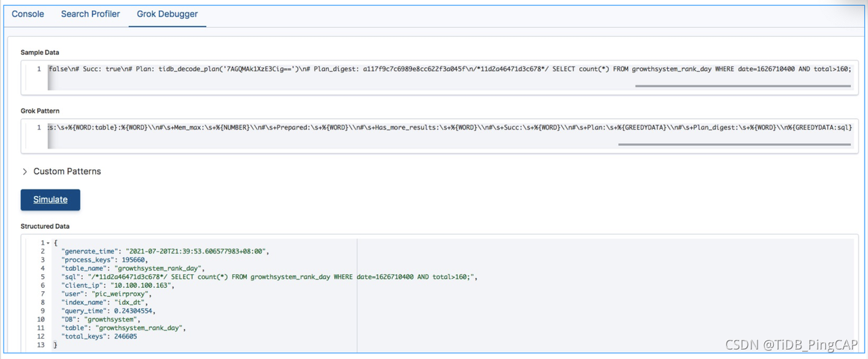The height and width of the screenshot is (359, 868).
Task: Click the "query_time": 0.24304554 line
Action: 108,311
